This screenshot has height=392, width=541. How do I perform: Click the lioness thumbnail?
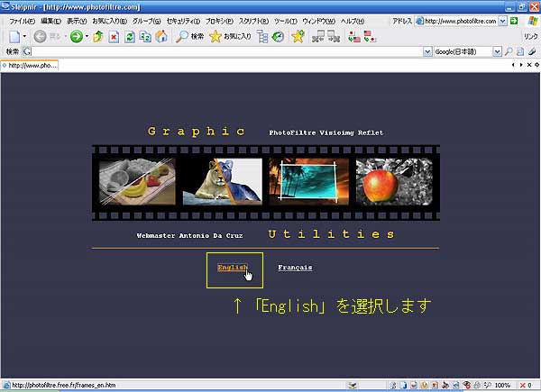click(223, 182)
